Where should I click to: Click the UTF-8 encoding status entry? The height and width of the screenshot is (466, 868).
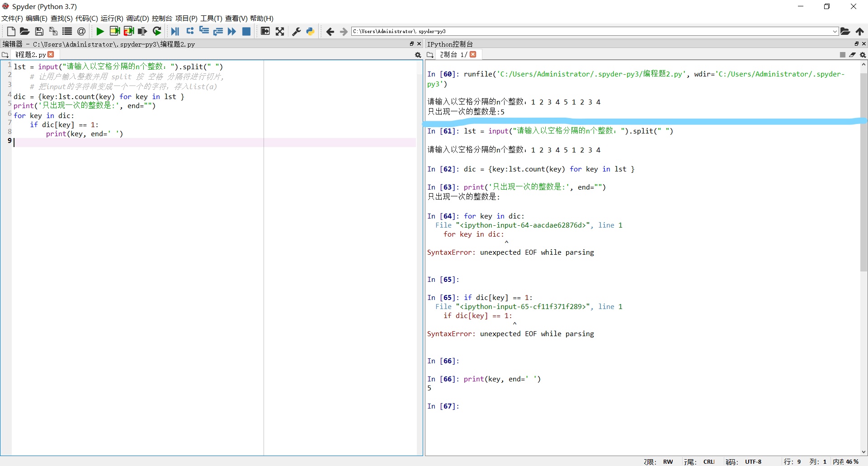tap(753, 462)
